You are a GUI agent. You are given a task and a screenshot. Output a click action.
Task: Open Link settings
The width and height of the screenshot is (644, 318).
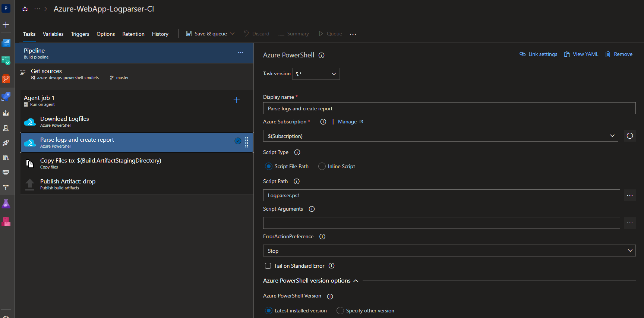538,54
